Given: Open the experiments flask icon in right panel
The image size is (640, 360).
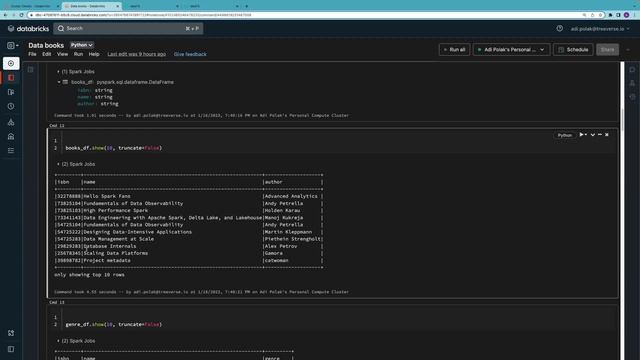Looking at the screenshot, I should point(632,83).
